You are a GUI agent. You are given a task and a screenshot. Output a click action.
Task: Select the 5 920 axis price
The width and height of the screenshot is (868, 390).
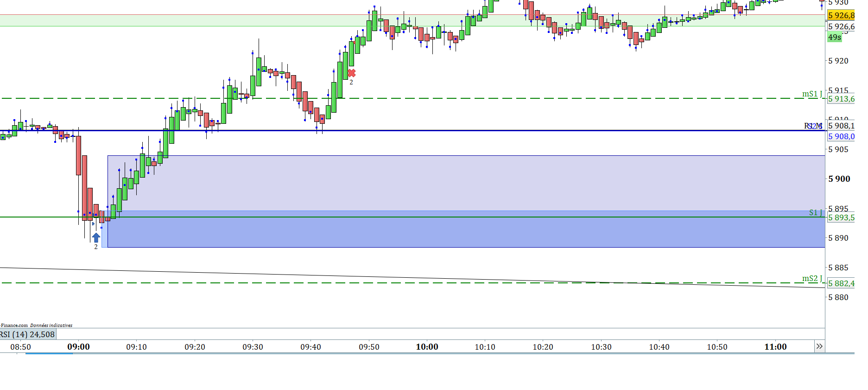coord(838,61)
